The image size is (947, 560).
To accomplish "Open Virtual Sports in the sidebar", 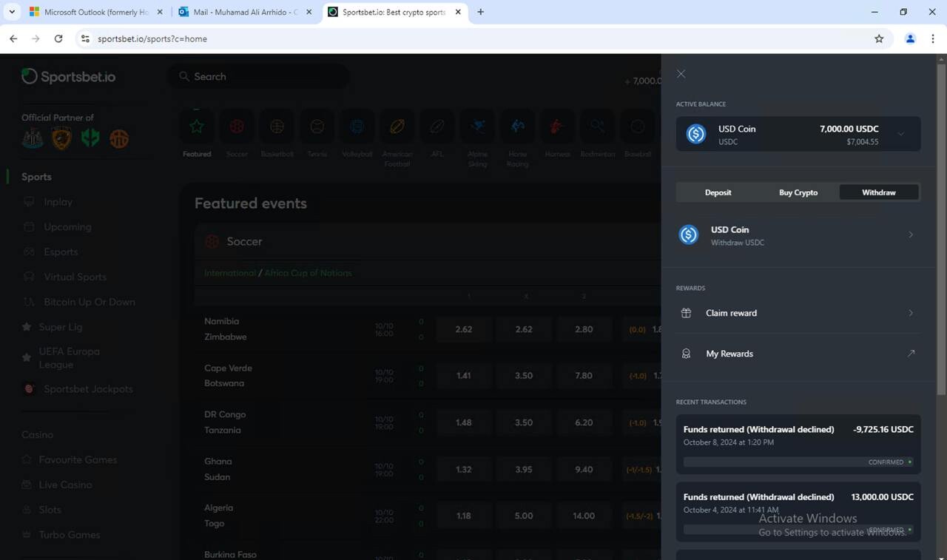I will pos(74,277).
